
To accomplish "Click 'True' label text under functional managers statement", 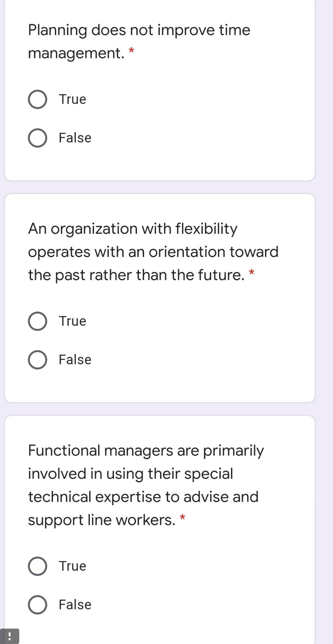I will (x=72, y=566).
